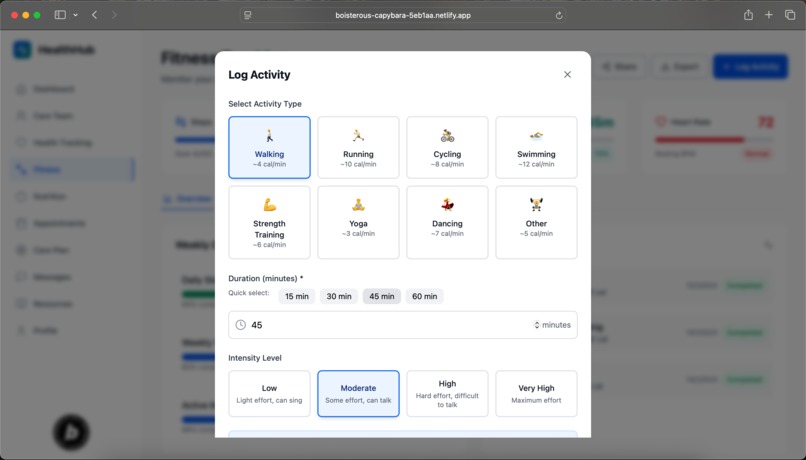Click the HealthHub logo icon
806x460 pixels.
(22, 50)
